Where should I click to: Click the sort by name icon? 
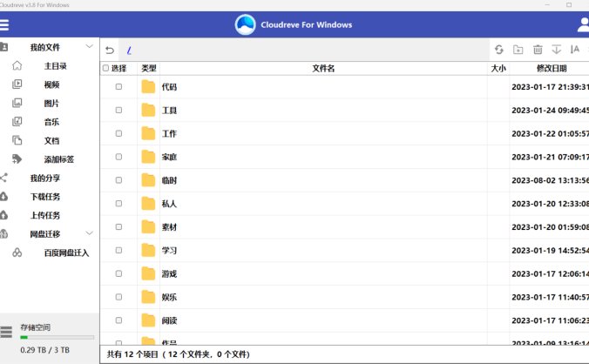[x=575, y=49]
